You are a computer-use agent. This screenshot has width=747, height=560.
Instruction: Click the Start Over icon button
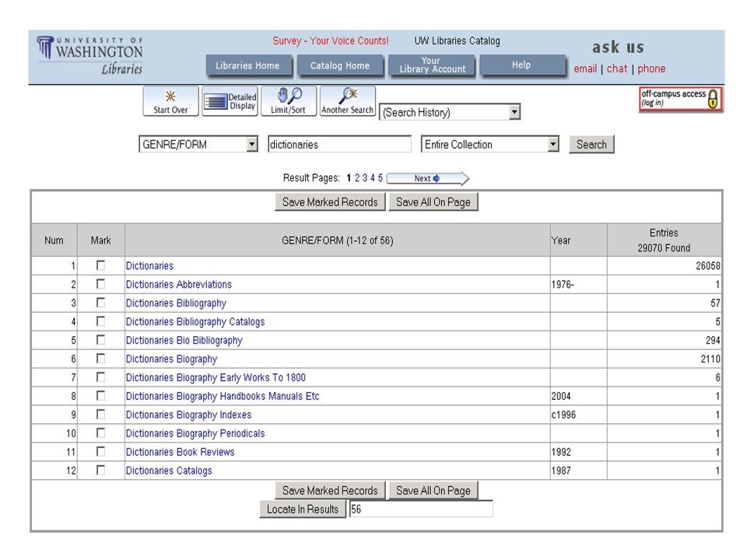tap(170, 101)
